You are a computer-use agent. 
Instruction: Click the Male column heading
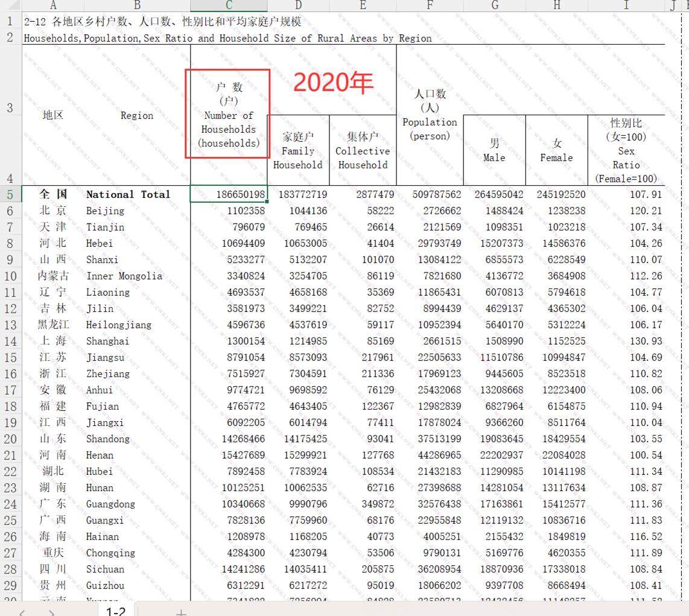(x=494, y=151)
